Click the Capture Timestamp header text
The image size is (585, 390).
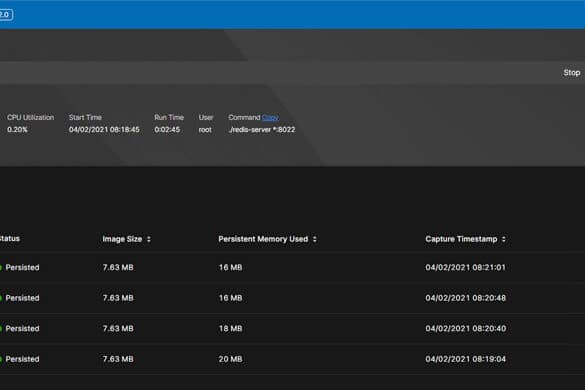pos(461,239)
